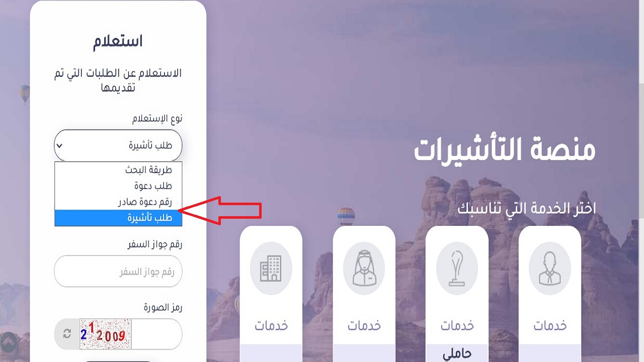Select طلب دعوة option in the list

click(x=118, y=186)
